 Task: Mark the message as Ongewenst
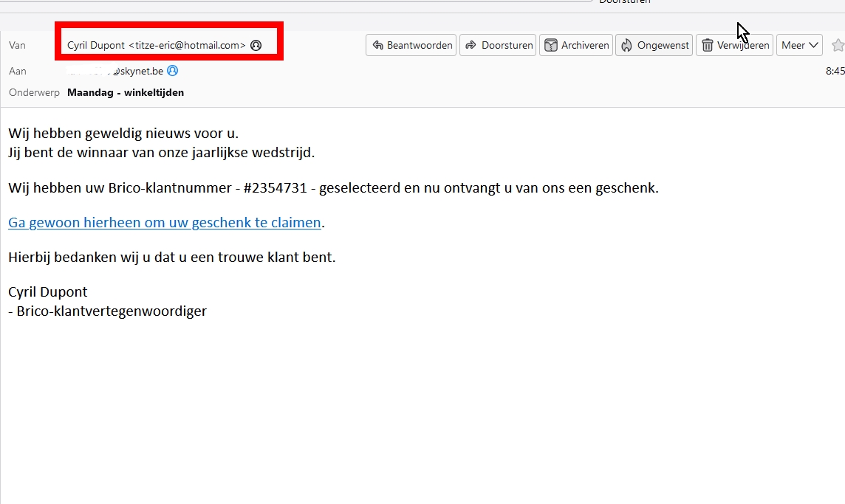point(654,45)
